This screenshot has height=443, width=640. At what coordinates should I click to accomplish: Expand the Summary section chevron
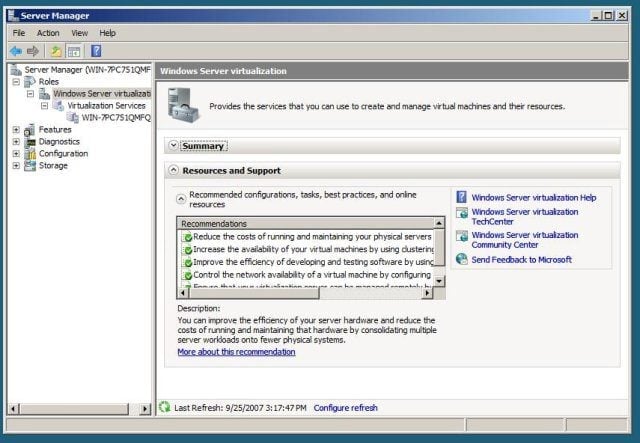click(173, 145)
